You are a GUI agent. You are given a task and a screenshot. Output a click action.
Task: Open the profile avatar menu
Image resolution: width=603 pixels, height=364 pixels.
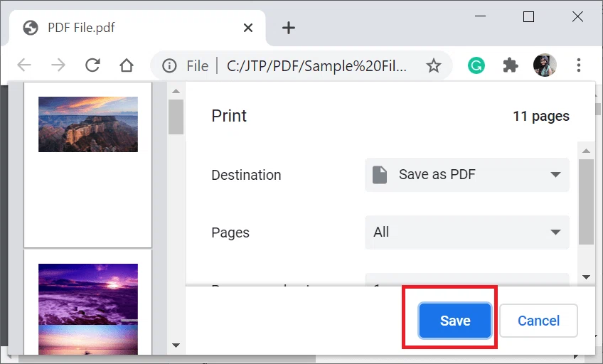(x=545, y=65)
